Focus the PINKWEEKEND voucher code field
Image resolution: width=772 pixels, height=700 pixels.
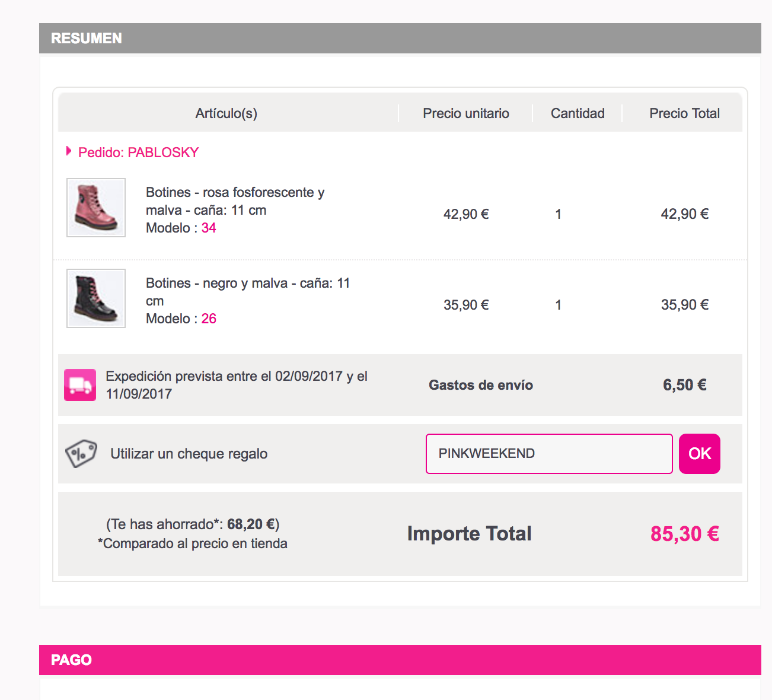pos(549,454)
